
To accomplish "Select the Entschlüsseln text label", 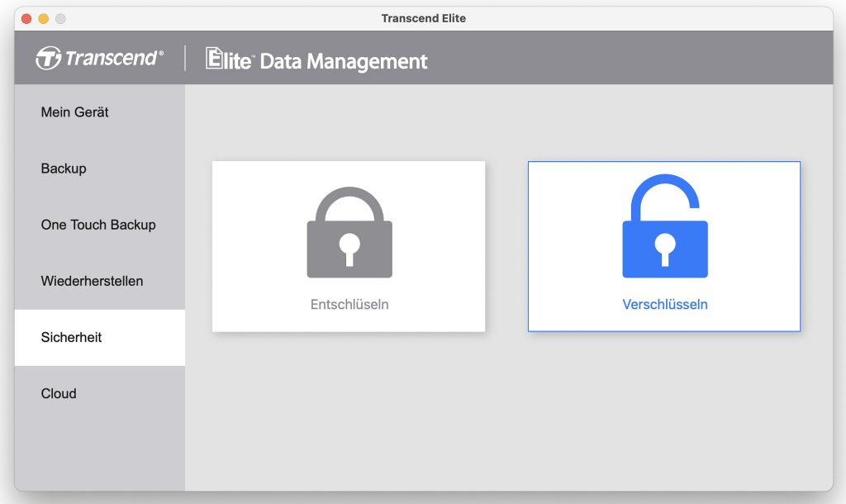I will click(x=349, y=304).
